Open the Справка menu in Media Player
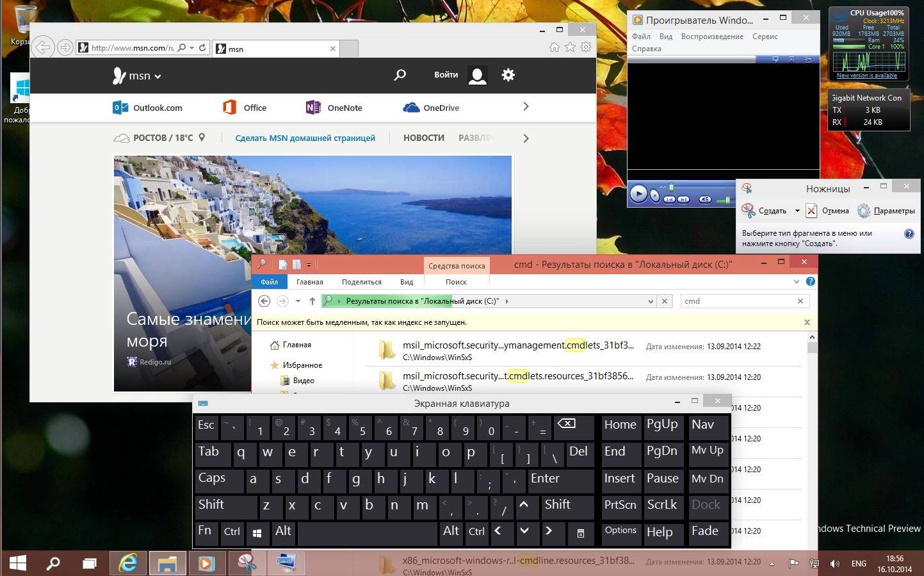Screen dimensions: 924x576 coord(646,49)
